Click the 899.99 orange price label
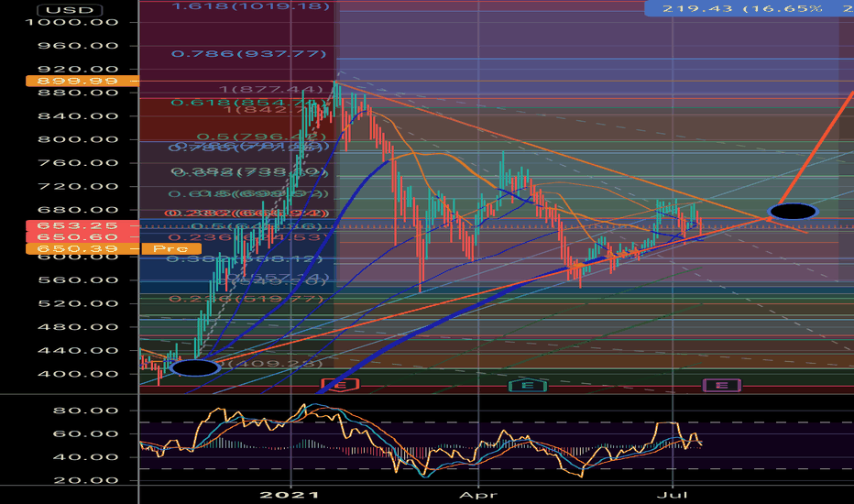The height and width of the screenshot is (504, 854). 82,81
